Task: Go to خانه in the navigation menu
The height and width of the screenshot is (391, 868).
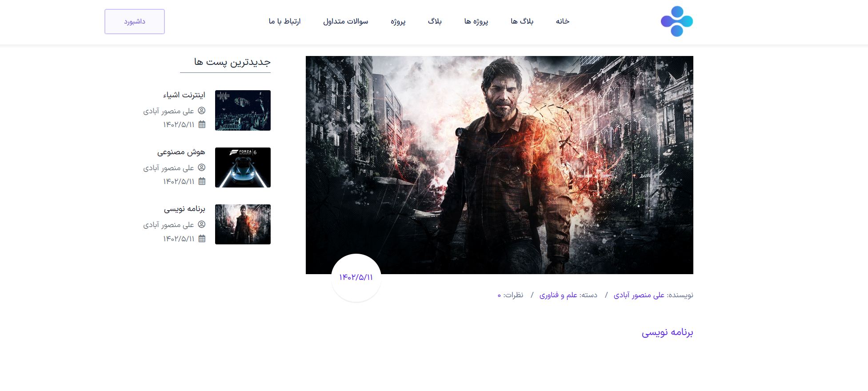Action: pyautogui.click(x=562, y=21)
